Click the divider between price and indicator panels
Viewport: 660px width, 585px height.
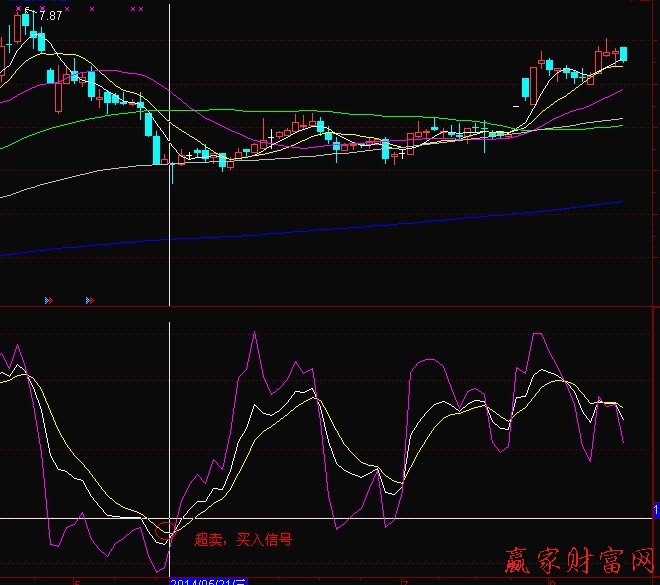[x=330, y=307]
